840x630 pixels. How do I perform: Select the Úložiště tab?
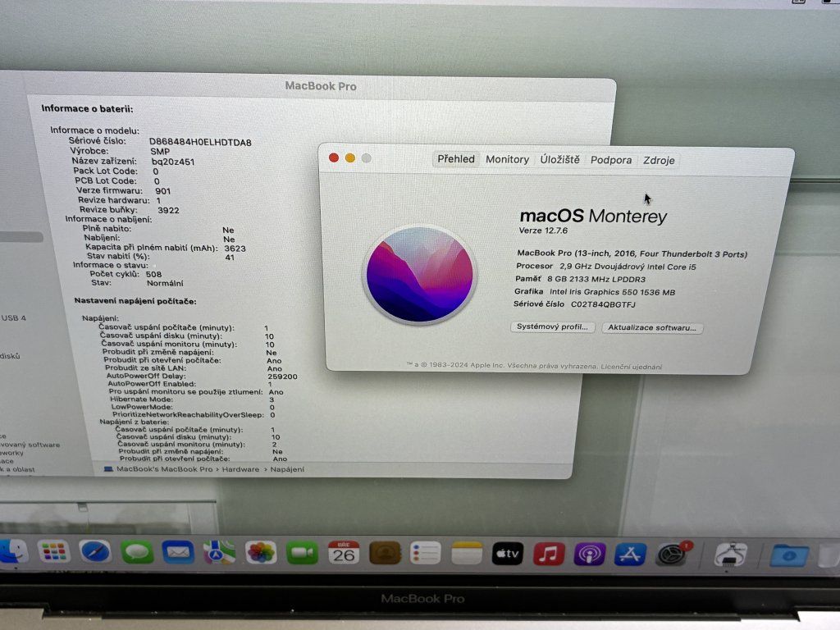pos(559,160)
